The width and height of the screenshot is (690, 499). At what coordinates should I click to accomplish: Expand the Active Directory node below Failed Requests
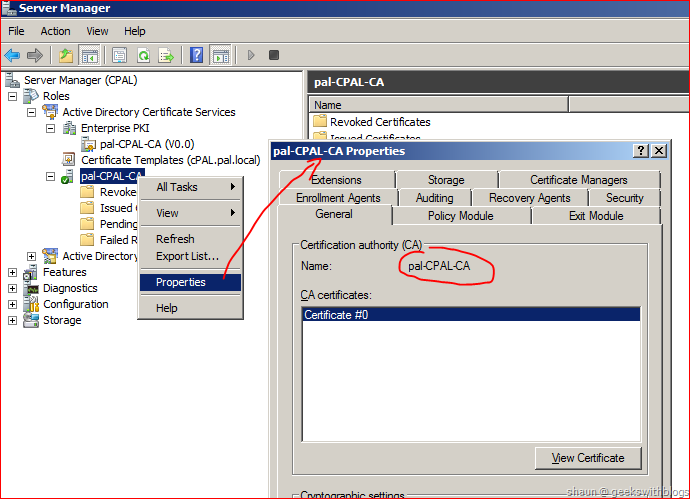(x=31, y=256)
